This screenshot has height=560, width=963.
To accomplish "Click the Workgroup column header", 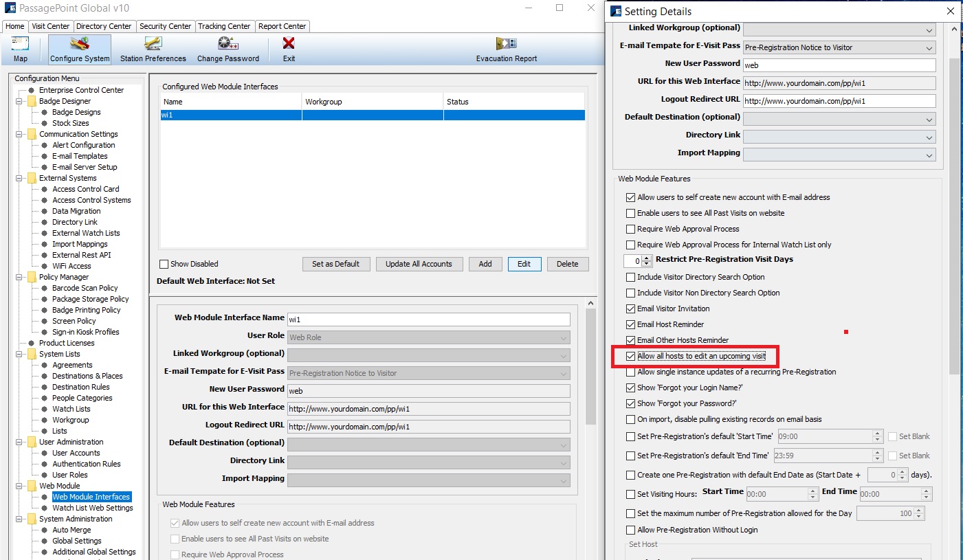I will pyautogui.click(x=373, y=102).
